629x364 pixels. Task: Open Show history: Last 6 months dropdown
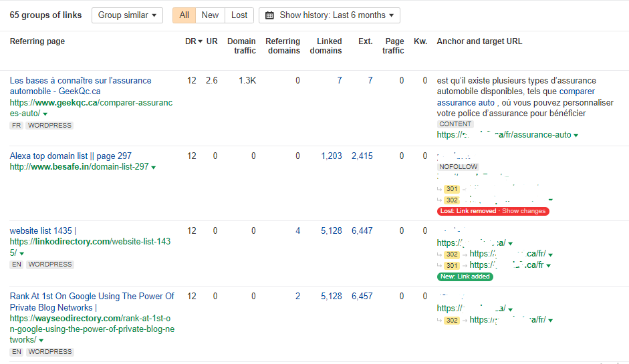point(330,15)
